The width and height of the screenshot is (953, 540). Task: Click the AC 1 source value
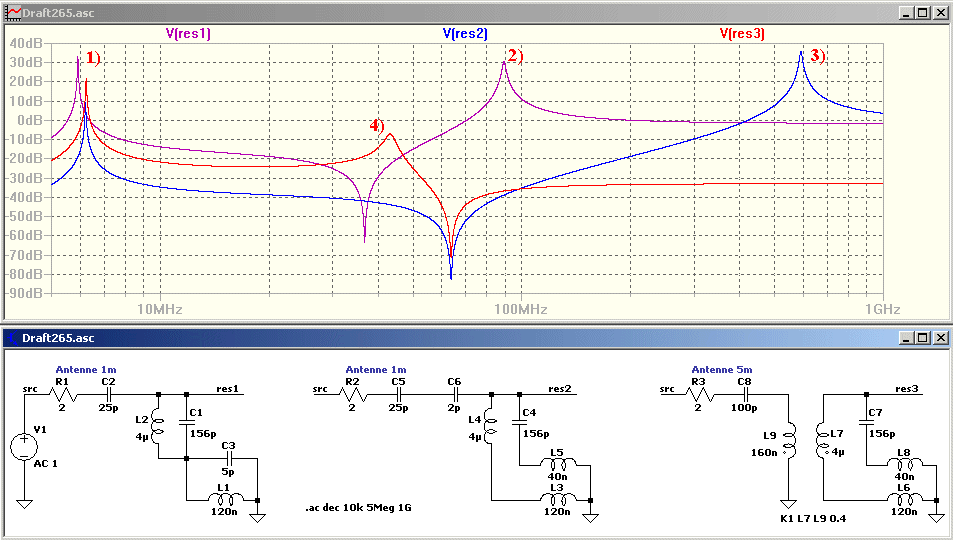click(x=46, y=463)
